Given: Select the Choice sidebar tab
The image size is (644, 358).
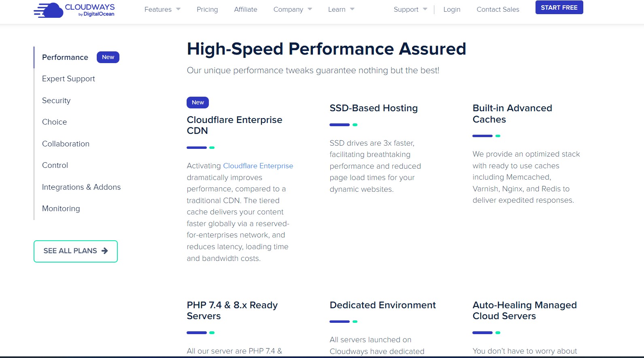Looking at the screenshot, I should pyautogui.click(x=55, y=122).
